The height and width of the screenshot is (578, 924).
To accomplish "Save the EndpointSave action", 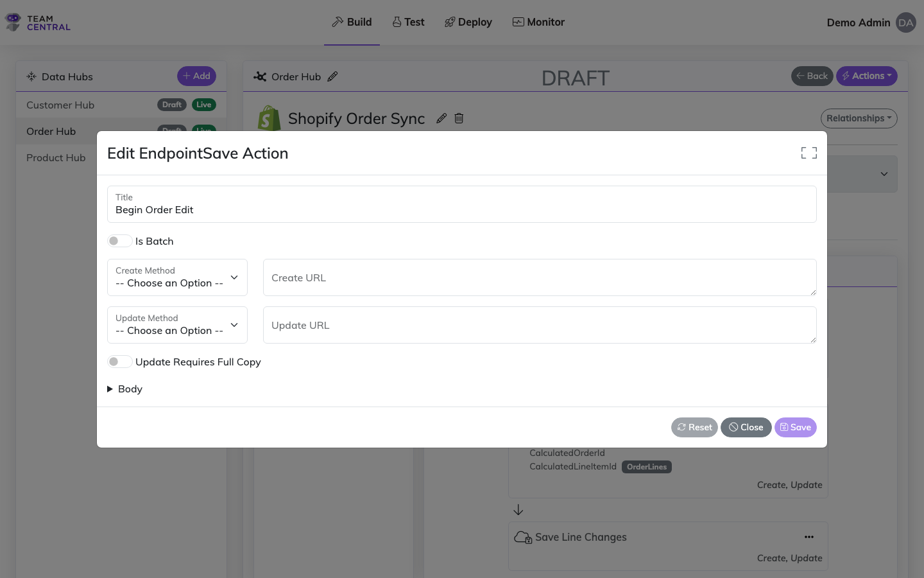I will (x=795, y=427).
